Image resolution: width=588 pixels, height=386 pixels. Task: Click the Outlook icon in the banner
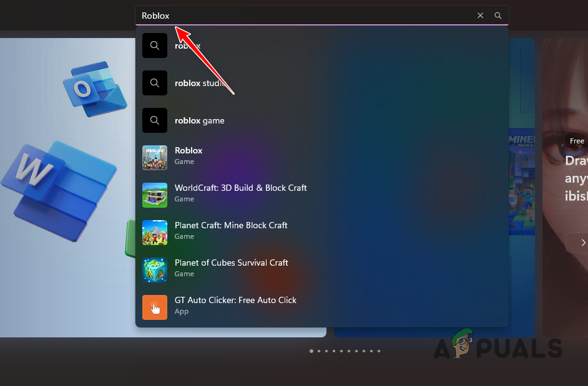click(94, 89)
